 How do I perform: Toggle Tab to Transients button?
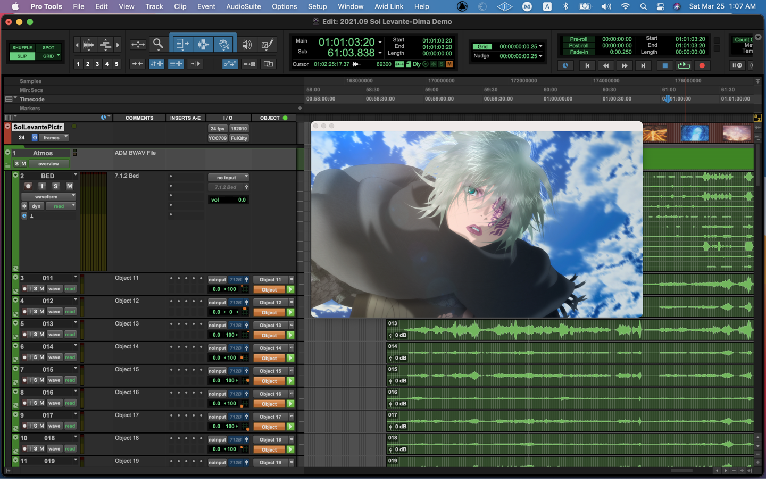[x=137, y=64]
